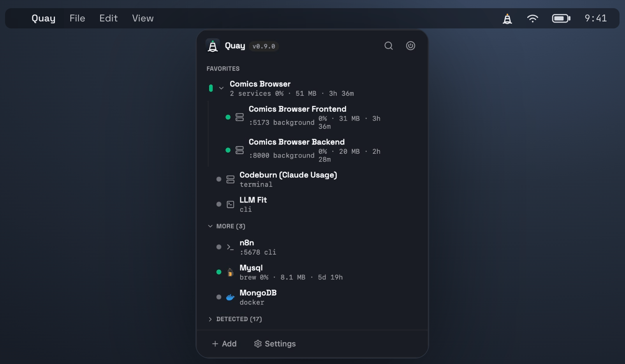
Task: Toggle green status dot of Comics Browser Backend
Action: click(228, 150)
